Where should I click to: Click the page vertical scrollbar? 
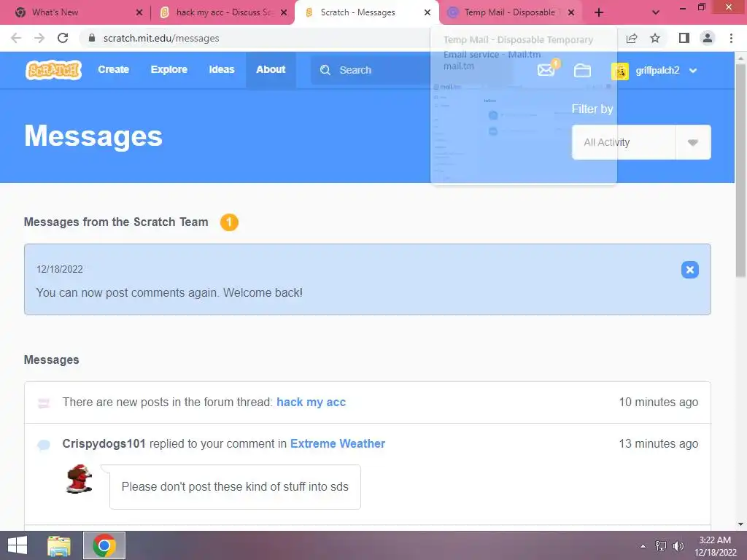click(740, 171)
